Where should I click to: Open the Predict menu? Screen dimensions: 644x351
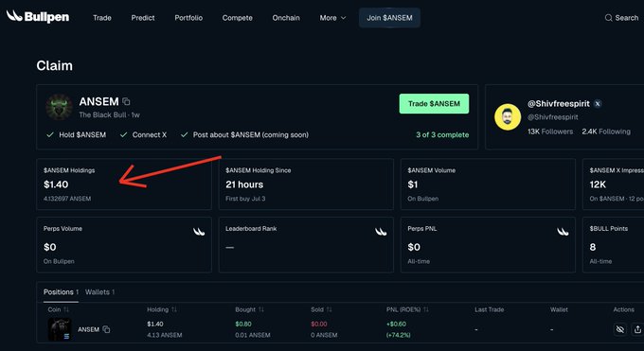143,18
